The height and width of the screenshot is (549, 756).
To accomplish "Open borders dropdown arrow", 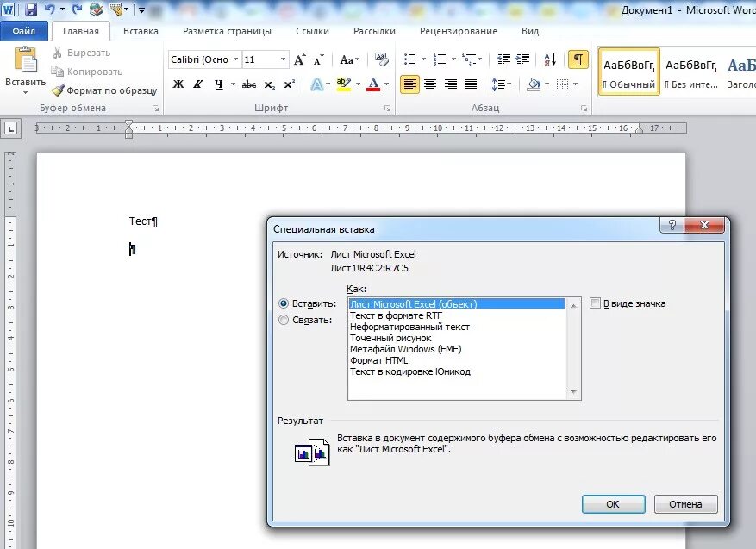I will pyautogui.click(x=576, y=84).
